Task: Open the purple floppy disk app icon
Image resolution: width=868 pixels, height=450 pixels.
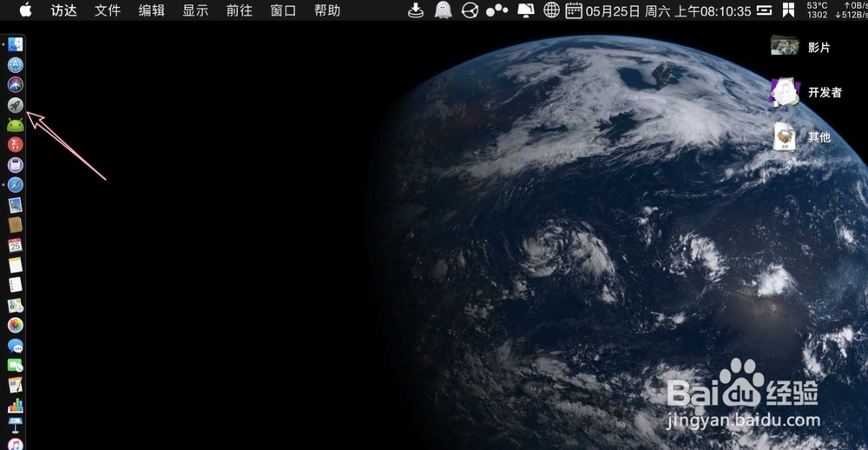Action: (x=15, y=165)
